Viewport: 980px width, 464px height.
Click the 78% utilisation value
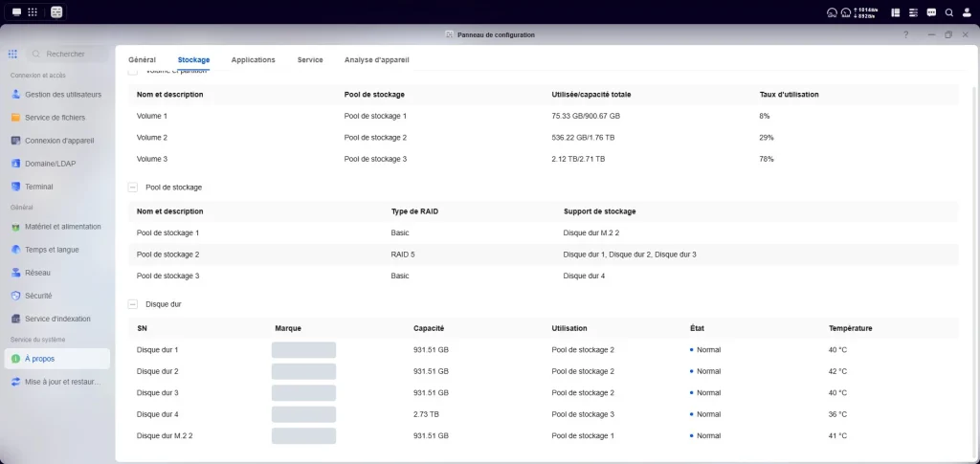click(767, 159)
